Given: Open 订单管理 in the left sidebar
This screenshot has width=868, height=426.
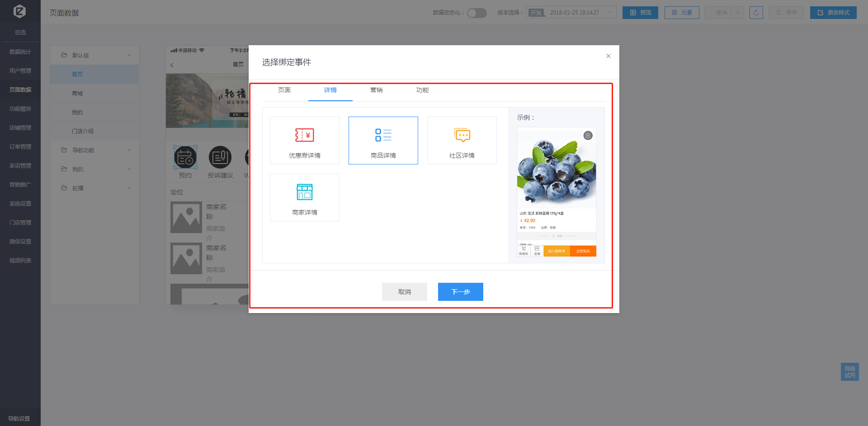Looking at the screenshot, I should [x=20, y=147].
